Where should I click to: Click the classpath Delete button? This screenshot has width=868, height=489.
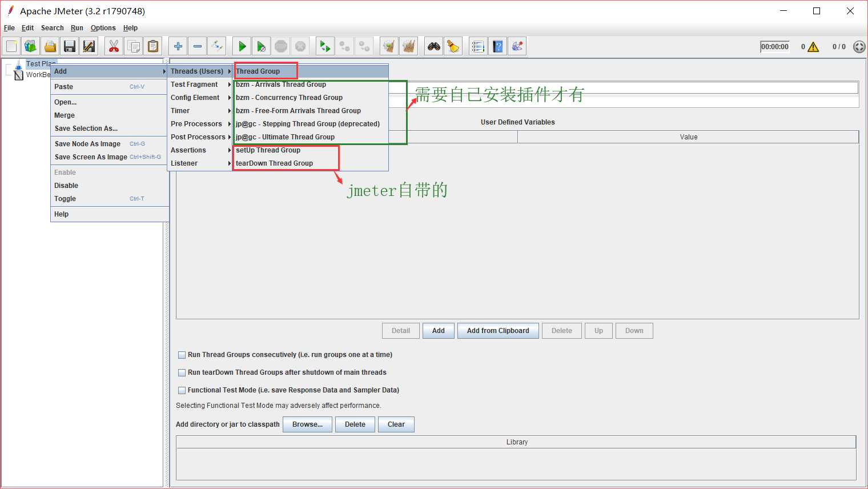tap(355, 424)
